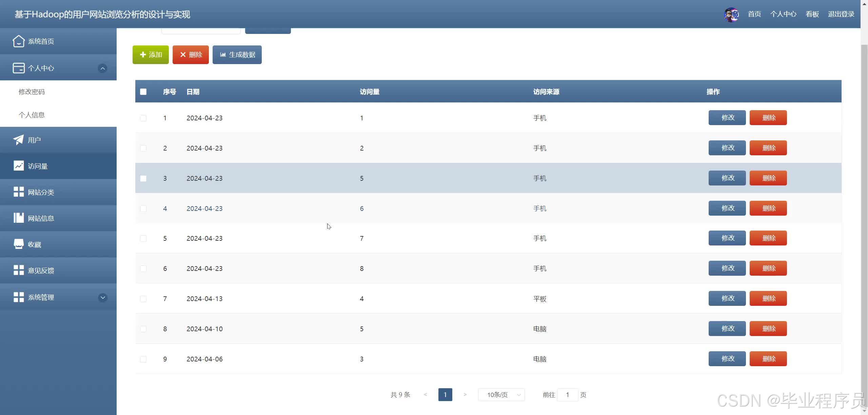Collapse the 个人中心 sidebar section chevron
Viewport: 868px width, 415px height.
(x=102, y=68)
